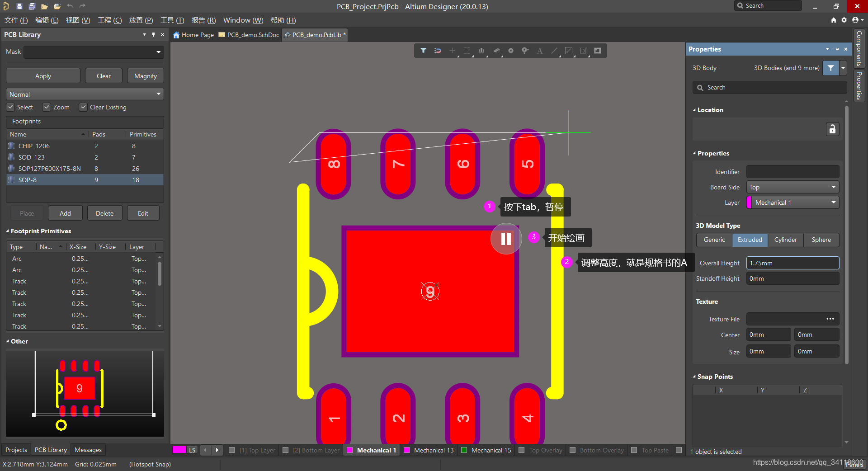Select the Extruded 3D model type

click(750, 240)
